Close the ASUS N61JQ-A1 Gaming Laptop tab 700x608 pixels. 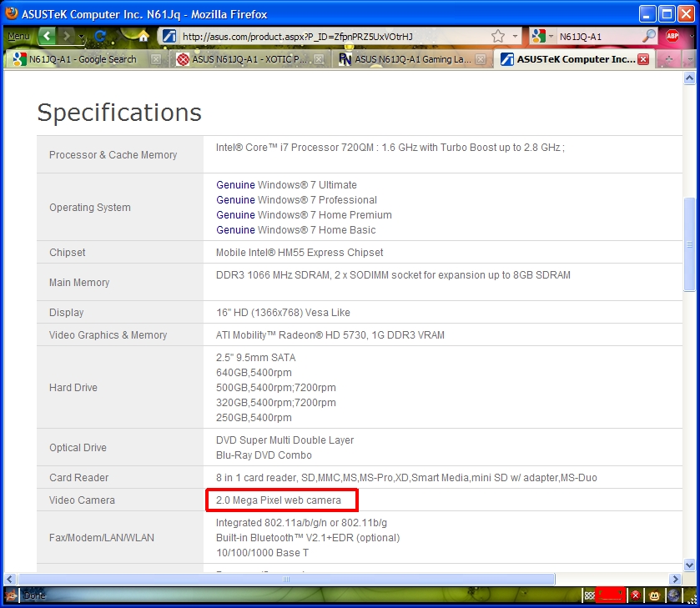coord(481,59)
